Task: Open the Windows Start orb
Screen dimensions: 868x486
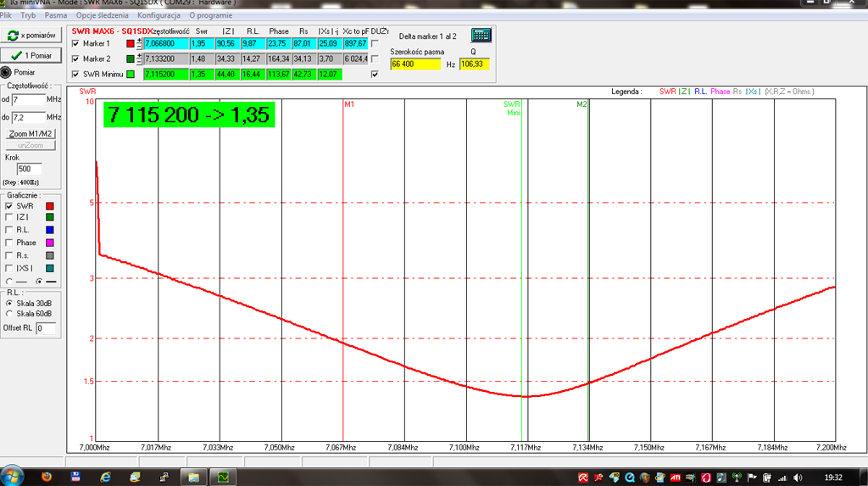Action: [12, 477]
